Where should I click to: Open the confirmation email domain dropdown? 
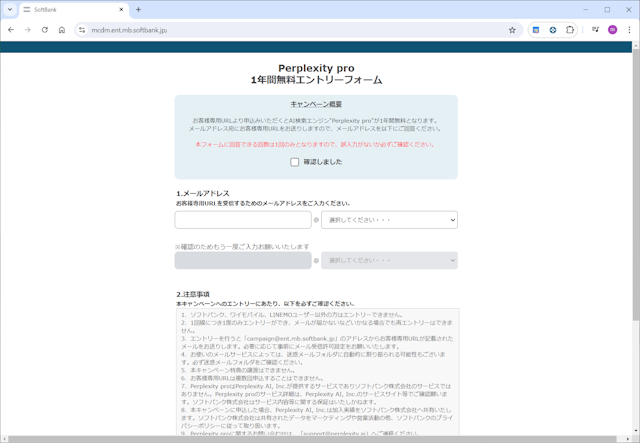[389, 260]
